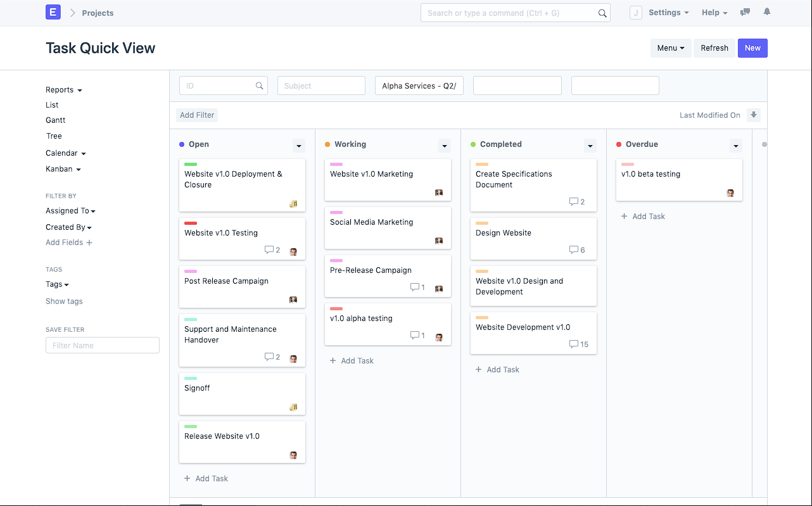Expand Assigned To filter dropdown
Viewport: 812px width, 506px height.
pyautogui.click(x=71, y=211)
